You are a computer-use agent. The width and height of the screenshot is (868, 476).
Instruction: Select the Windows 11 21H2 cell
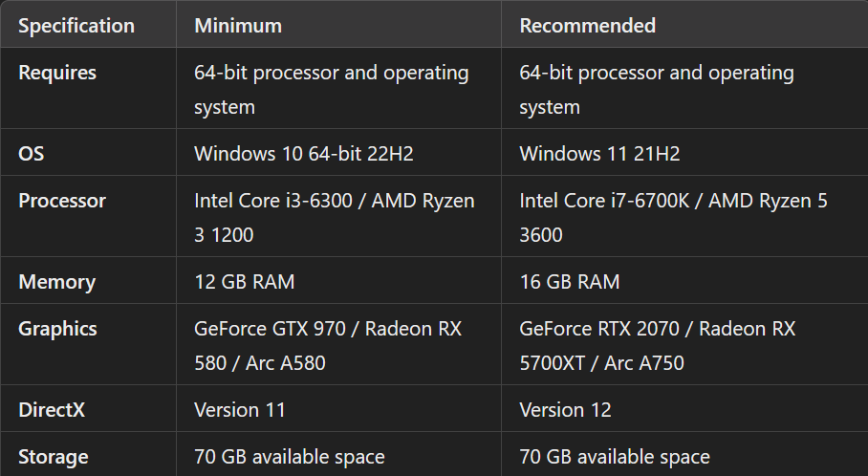[599, 154]
